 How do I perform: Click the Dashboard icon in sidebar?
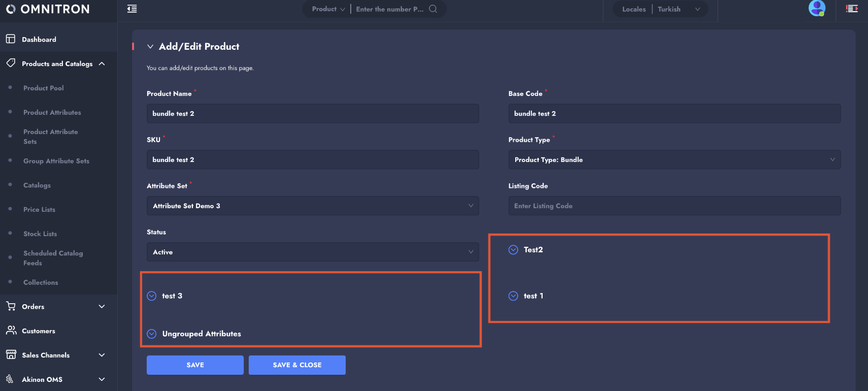11,39
